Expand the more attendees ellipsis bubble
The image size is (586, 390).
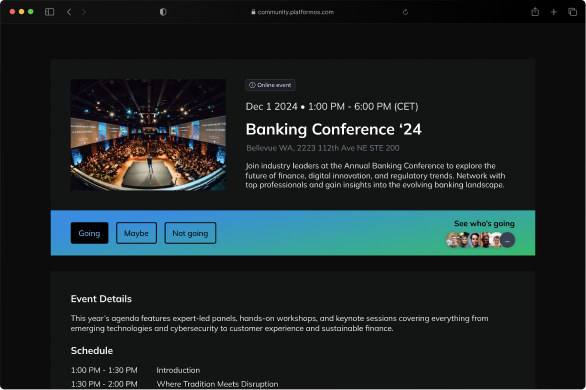tap(508, 240)
